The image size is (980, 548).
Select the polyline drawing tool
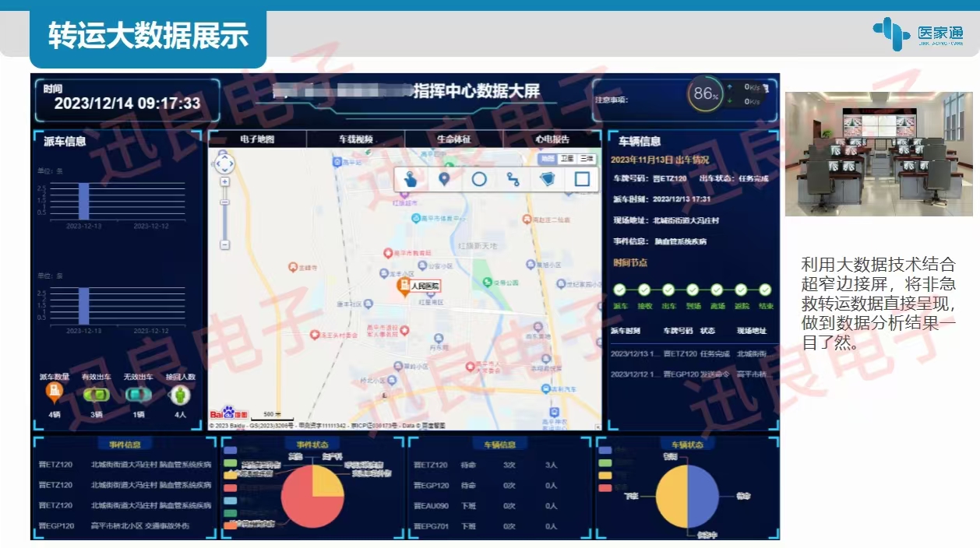click(x=513, y=179)
